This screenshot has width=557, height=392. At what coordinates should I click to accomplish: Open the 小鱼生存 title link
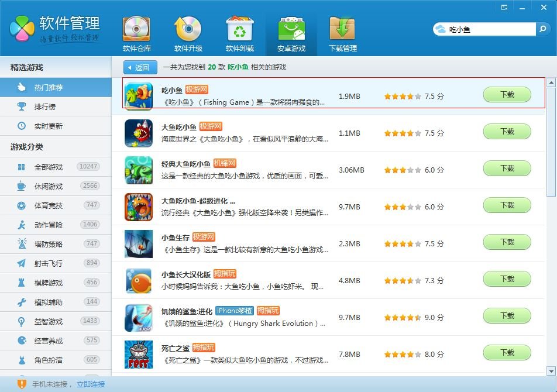click(x=175, y=238)
